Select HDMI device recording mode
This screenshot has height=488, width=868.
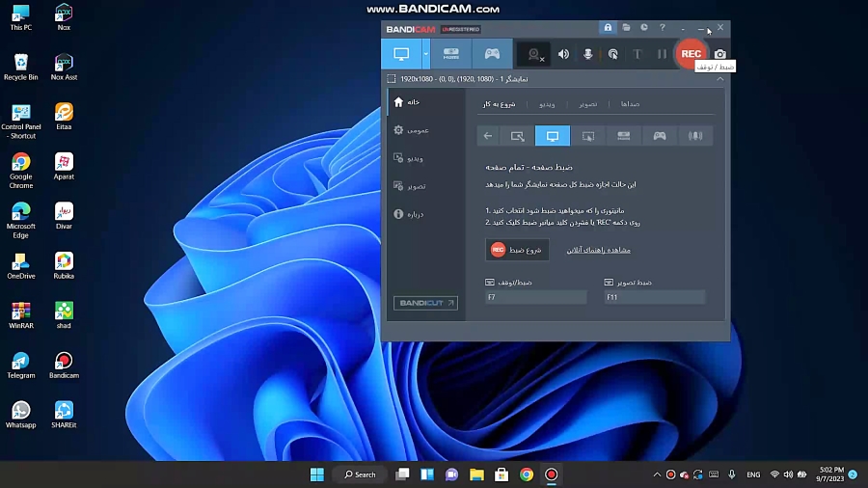point(450,54)
